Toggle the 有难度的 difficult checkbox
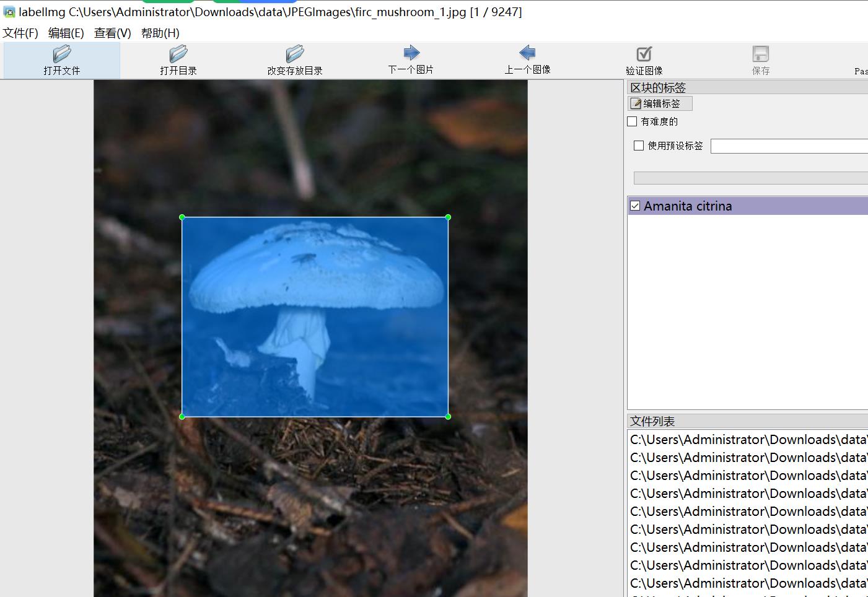Viewport: 868px width, 597px height. [632, 121]
